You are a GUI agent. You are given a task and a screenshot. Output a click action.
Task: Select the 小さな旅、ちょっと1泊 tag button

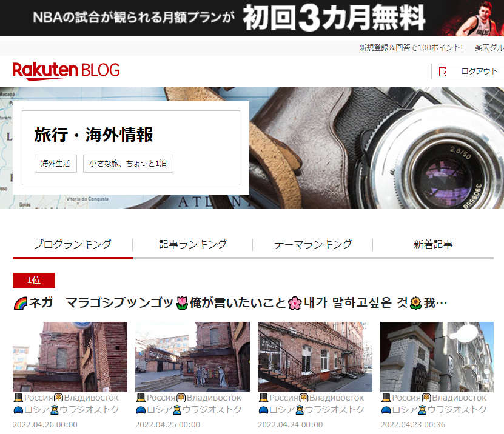click(x=128, y=164)
